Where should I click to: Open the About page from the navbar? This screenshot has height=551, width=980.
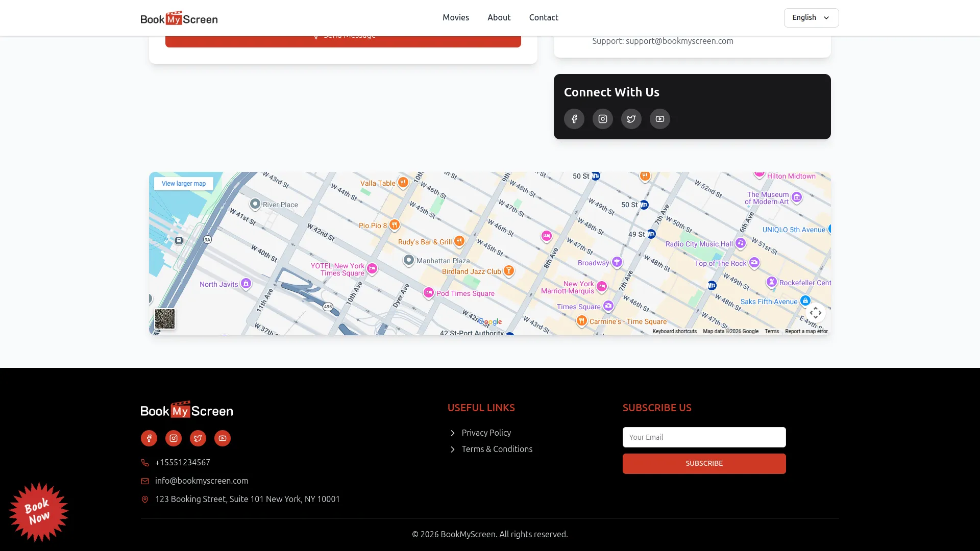point(499,17)
